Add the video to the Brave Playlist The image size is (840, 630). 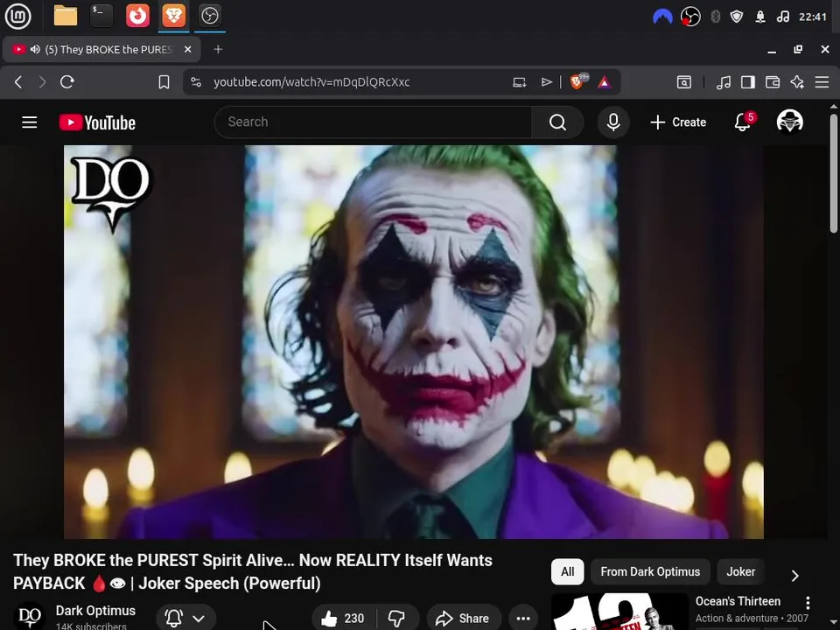click(546, 82)
